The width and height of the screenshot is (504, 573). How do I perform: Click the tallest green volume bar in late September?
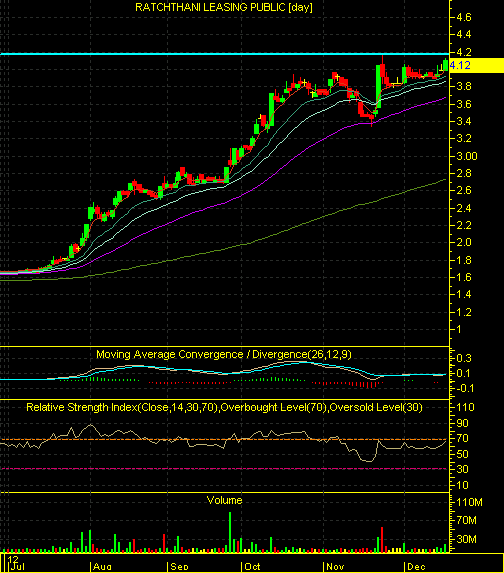(230, 532)
